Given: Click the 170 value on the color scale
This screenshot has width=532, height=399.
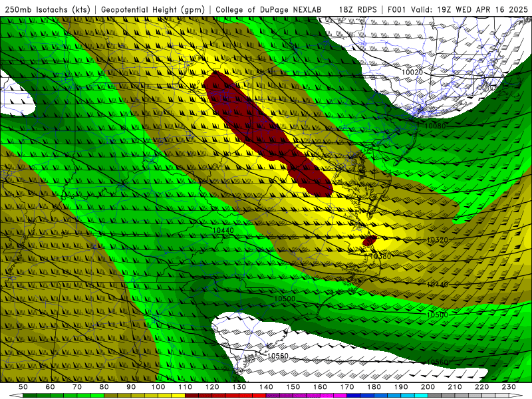Looking at the screenshot, I should coord(347,387).
